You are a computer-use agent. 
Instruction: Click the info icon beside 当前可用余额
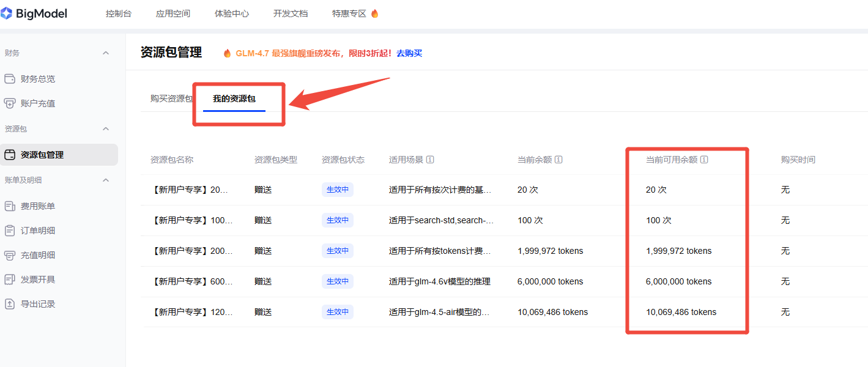705,158
